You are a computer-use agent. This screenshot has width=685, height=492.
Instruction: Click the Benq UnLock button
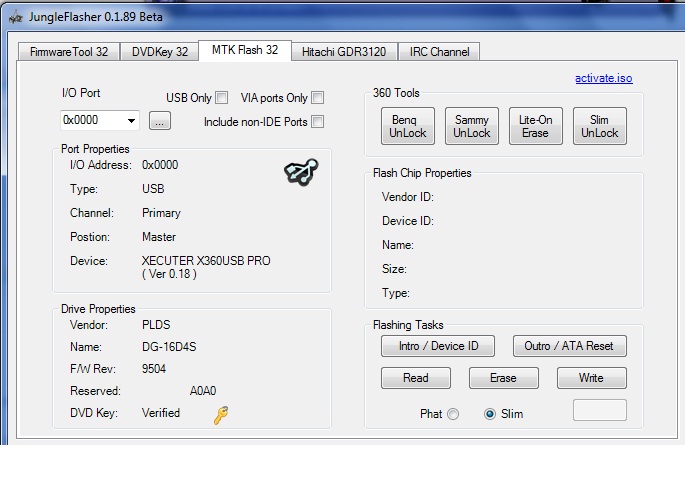(x=408, y=126)
